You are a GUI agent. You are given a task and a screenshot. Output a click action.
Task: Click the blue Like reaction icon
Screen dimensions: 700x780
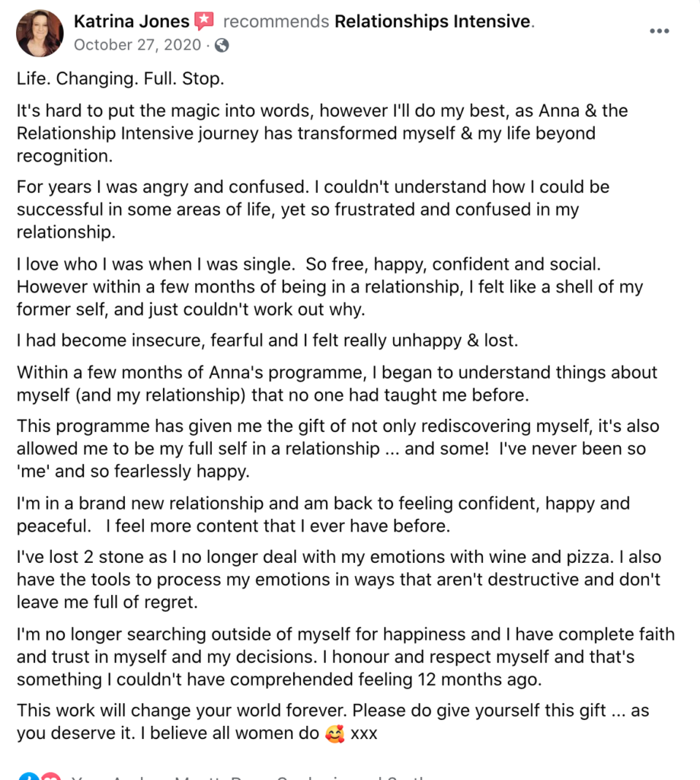click(29, 776)
